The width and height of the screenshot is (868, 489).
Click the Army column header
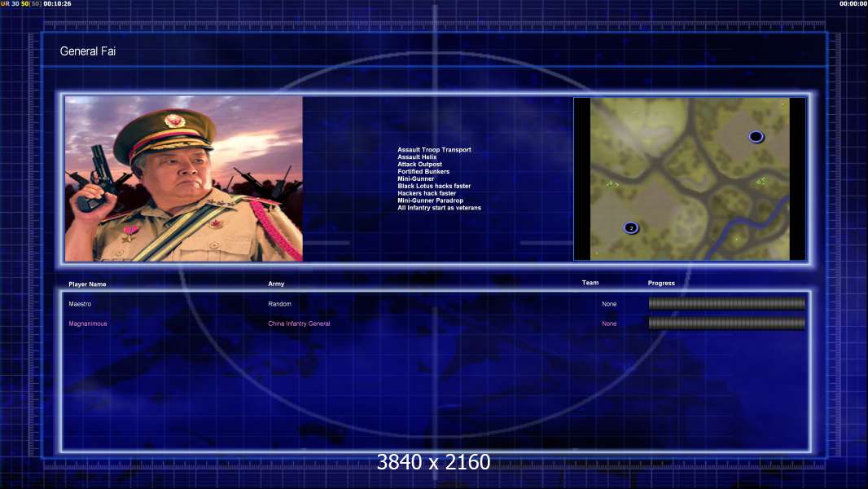point(276,284)
